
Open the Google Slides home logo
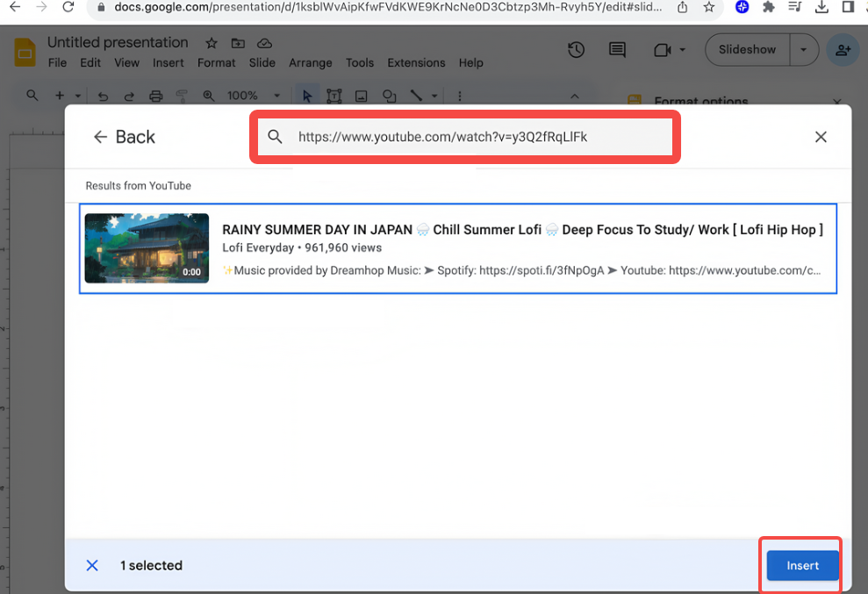click(25, 52)
